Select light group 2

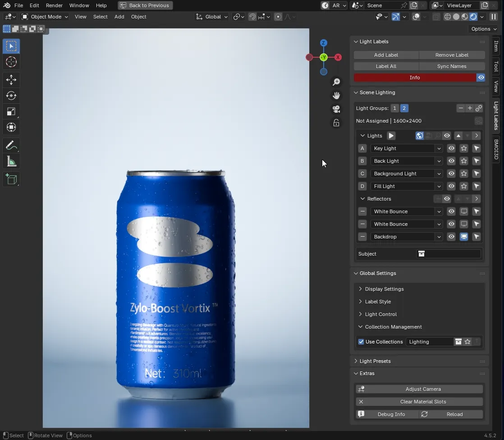tap(404, 108)
